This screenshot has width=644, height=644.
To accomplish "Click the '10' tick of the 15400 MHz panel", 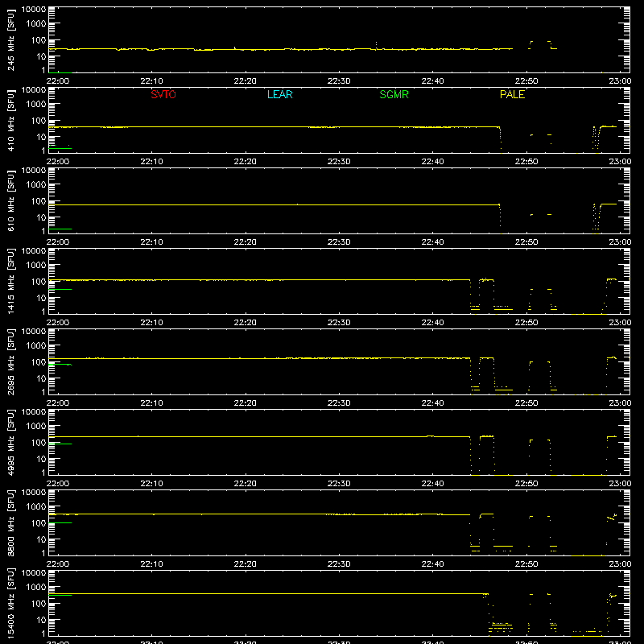I will point(41,620).
